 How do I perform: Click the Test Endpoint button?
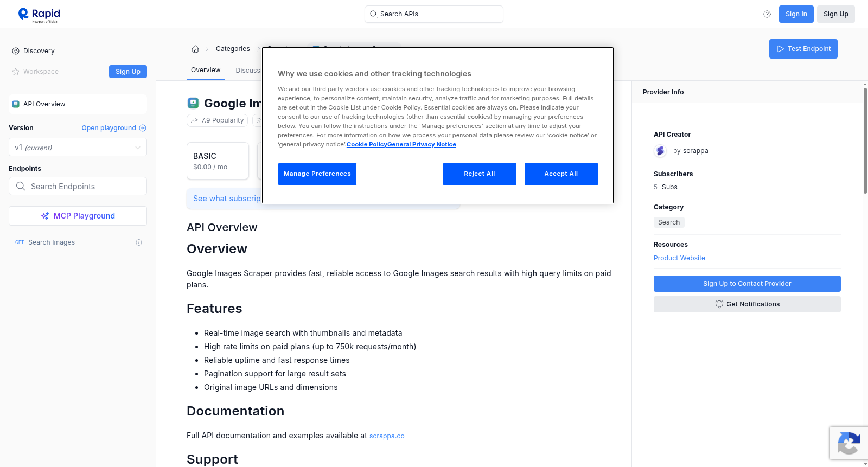[803, 49]
